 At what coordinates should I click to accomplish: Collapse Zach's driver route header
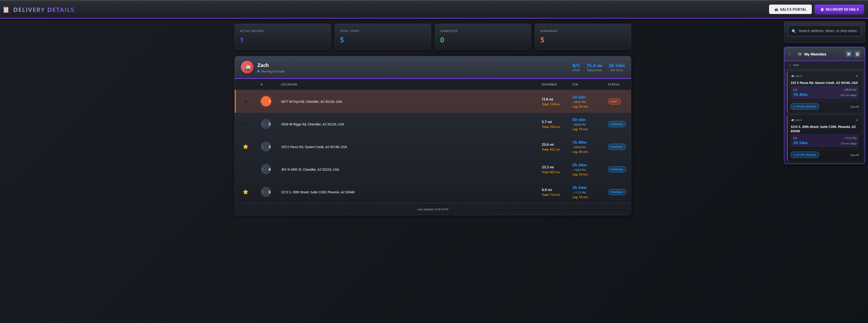coord(404,67)
